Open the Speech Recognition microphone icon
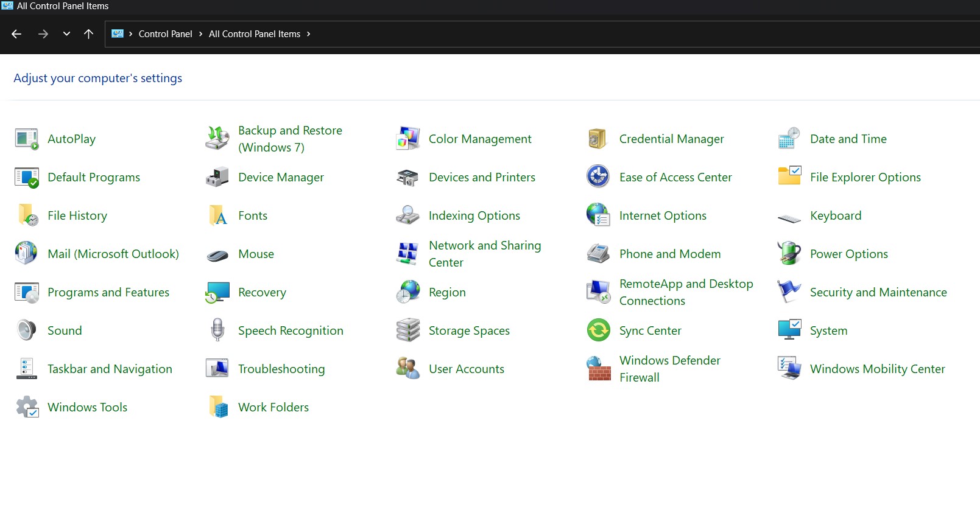The width and height of the screenshot is (980, 510). pyautogui.click(x=217, y=330)
